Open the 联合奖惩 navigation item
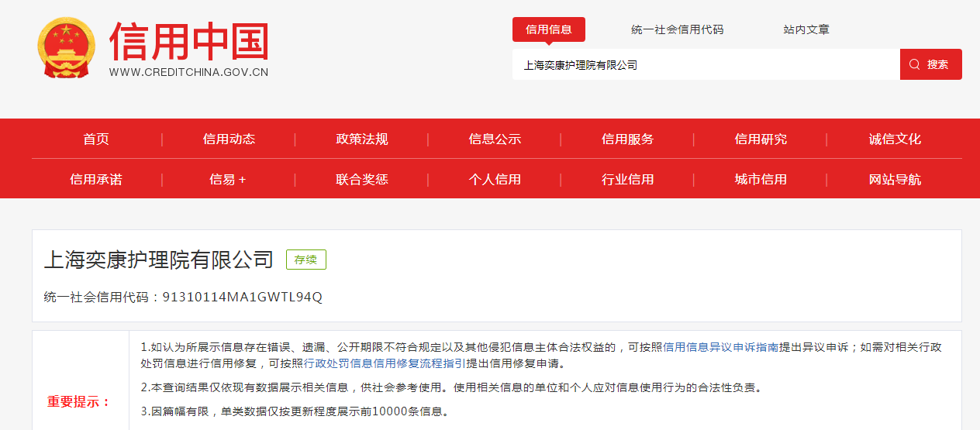 tap(362, 179)
